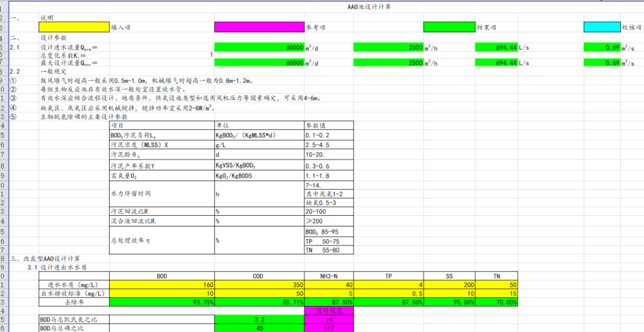This screenshot has height=332, width=644.
Task: Click the '参数值' table header cell
Action: pyautogui.click(x=329, y=125)
